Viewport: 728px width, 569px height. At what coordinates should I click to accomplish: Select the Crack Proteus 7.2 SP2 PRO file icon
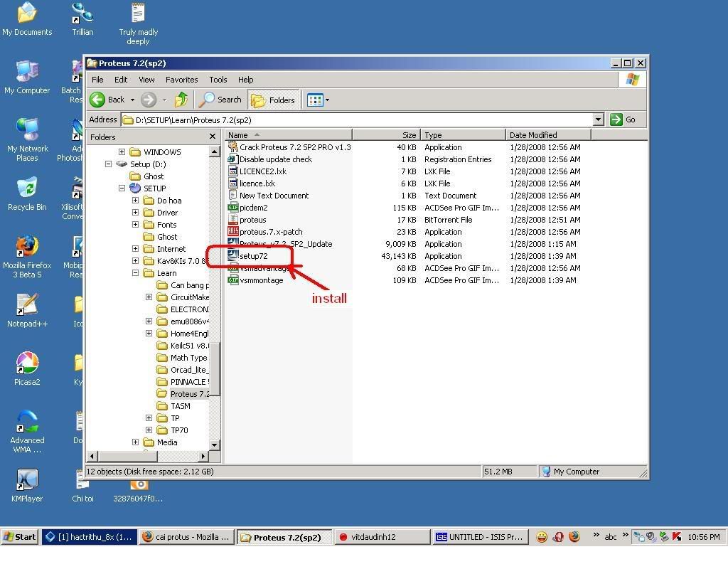click(233, 147)
